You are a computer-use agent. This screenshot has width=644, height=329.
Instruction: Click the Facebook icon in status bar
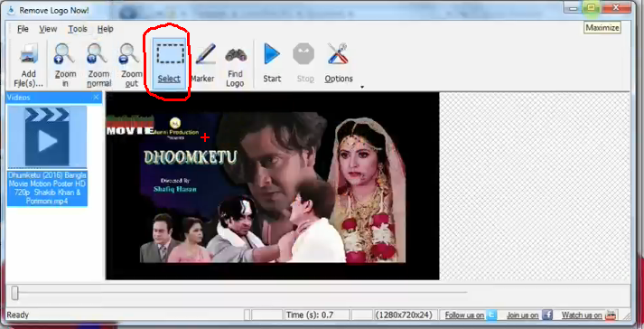[547, 315]
